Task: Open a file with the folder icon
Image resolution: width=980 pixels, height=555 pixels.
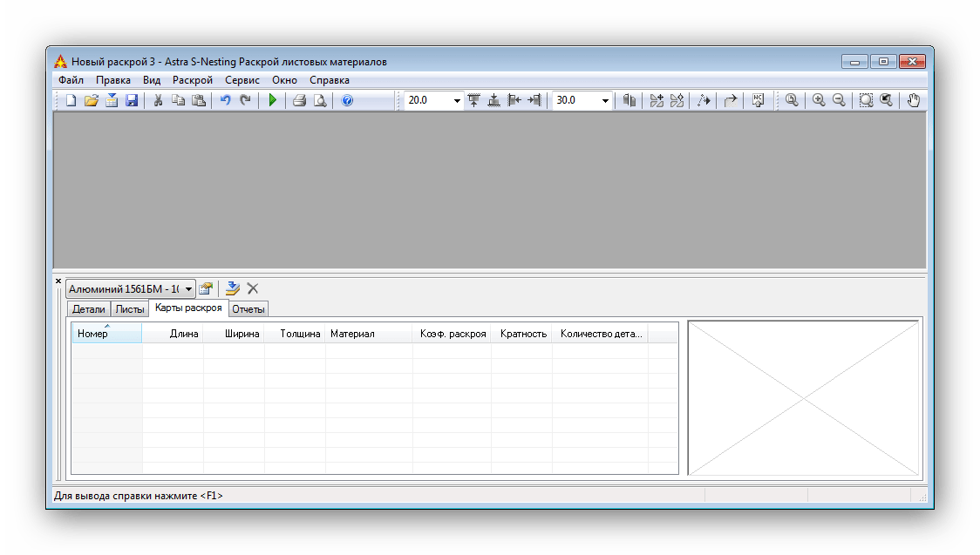Action: 91,100
